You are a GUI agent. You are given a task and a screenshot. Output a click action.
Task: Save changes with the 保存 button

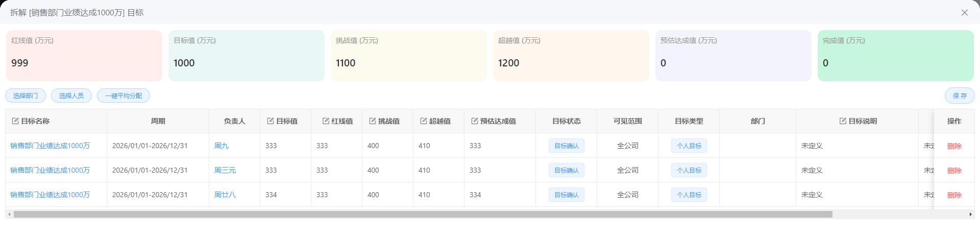[960, 96]
